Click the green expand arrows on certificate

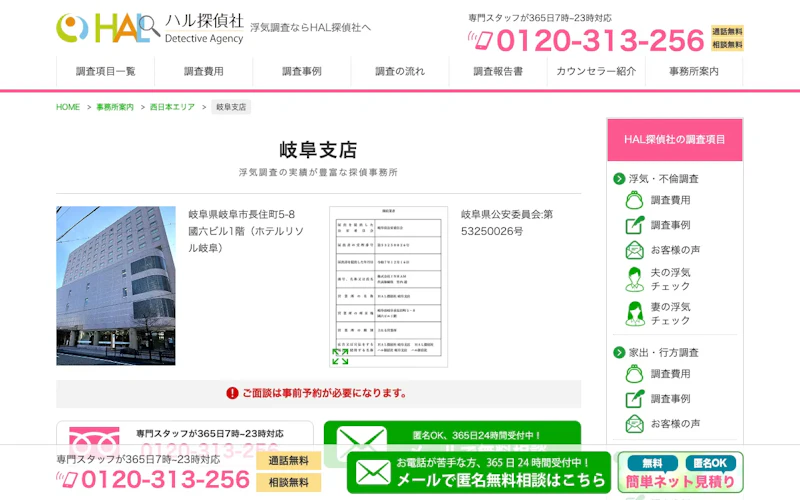(x=340, y=357)
